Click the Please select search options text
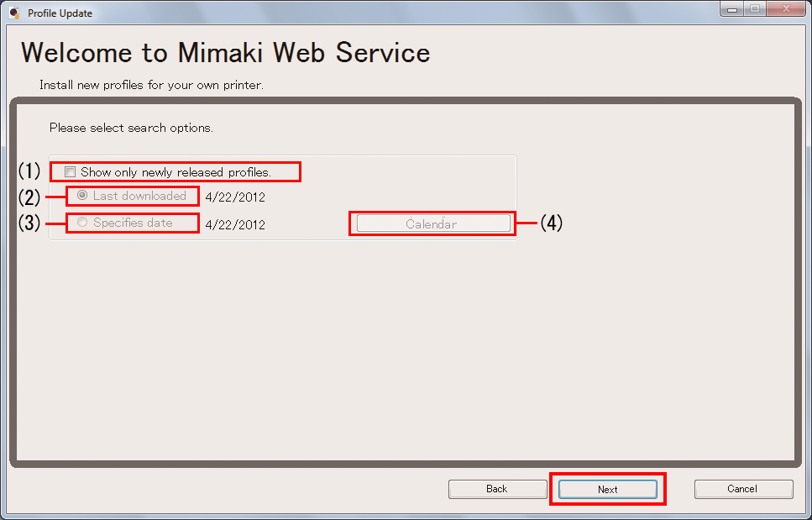 pyautogui.click(x=131, y=129)
